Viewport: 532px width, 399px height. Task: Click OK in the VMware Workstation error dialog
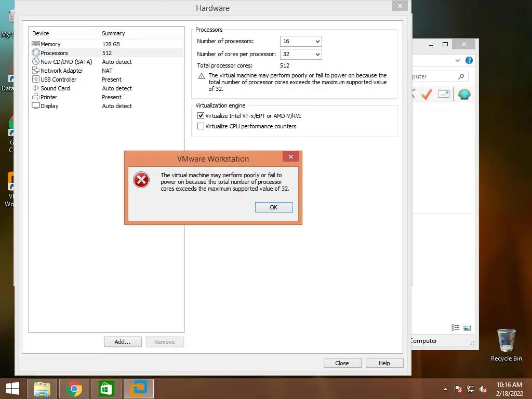point(274,207)
